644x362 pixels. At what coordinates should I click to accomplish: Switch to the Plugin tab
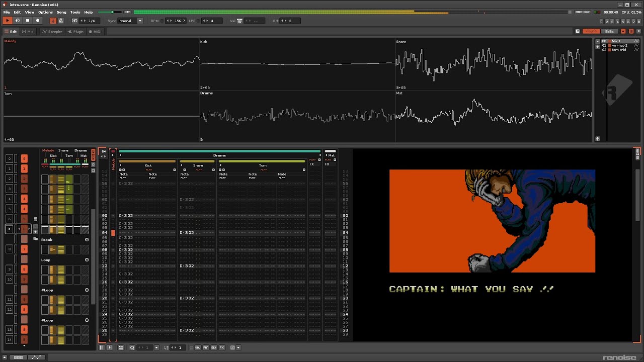pyautogui.click(x=76, y=31)
